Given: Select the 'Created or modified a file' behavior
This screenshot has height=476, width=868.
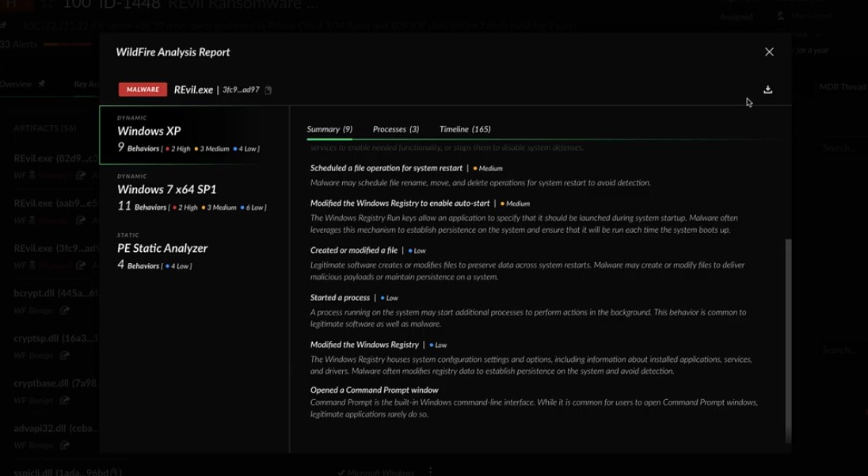Looking at the screenshot, I should tap(354, 250).
